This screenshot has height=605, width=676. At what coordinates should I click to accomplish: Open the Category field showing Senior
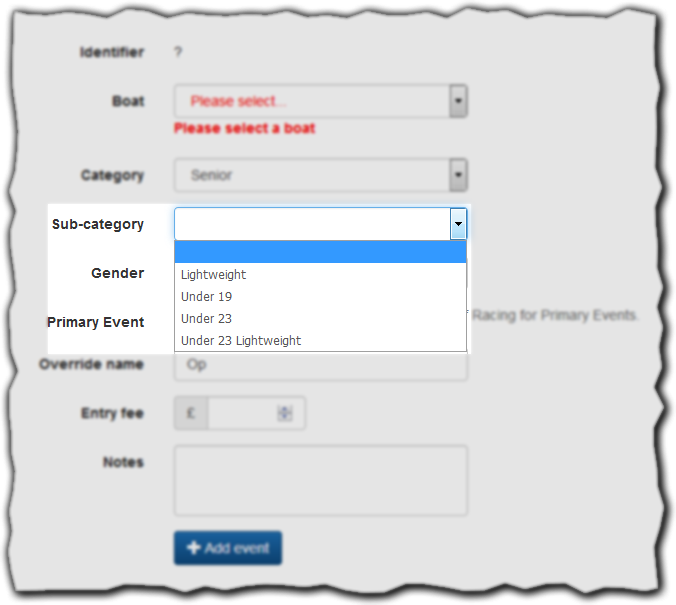312,175
